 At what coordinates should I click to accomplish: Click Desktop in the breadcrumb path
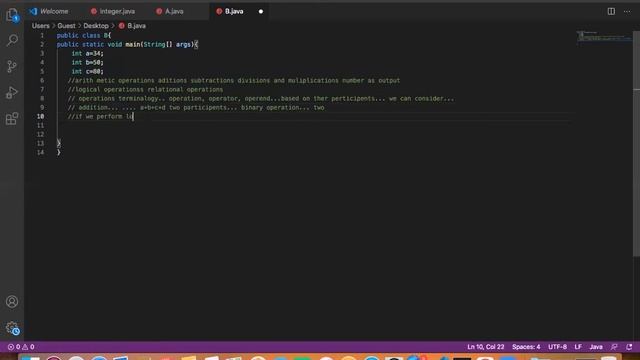tap(96, 26)
